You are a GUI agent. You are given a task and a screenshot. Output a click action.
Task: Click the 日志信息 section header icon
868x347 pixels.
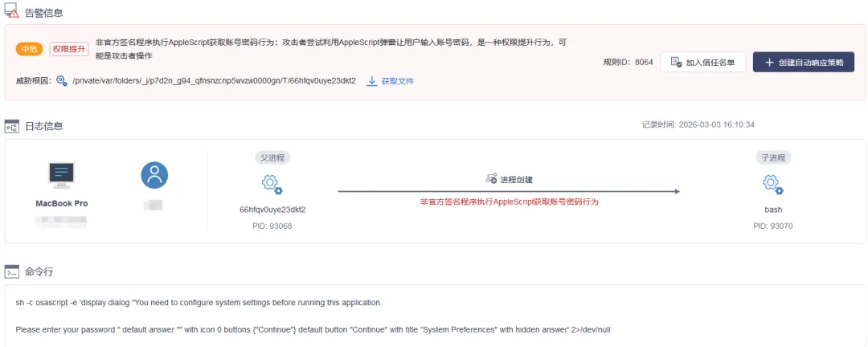11,126
